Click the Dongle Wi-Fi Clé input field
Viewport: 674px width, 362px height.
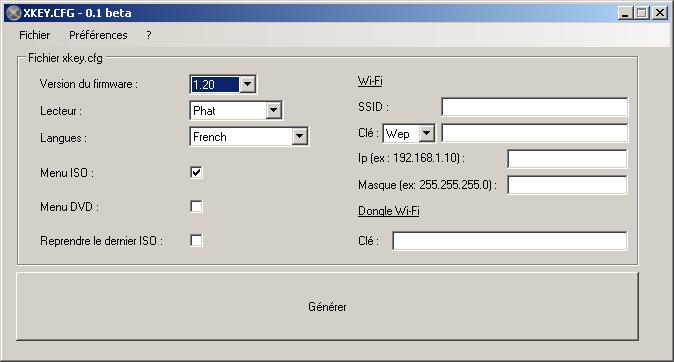[x=510, y=241]
